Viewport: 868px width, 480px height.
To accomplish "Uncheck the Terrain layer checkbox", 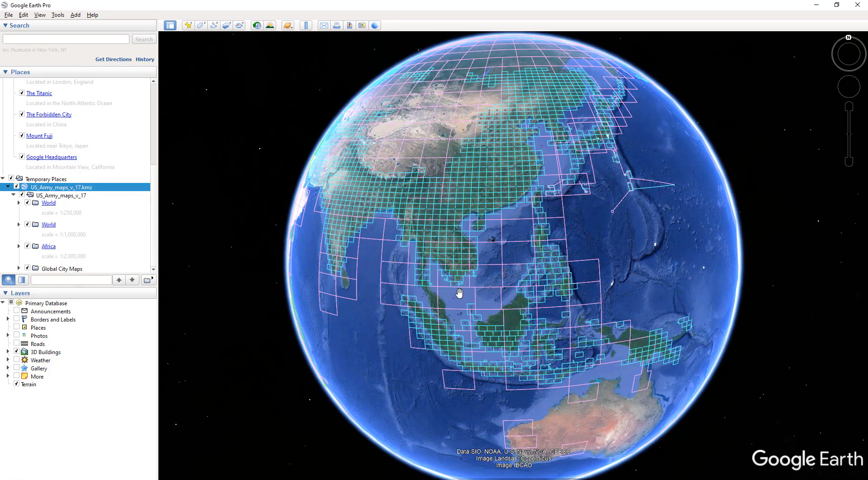I will coord(16,384).
